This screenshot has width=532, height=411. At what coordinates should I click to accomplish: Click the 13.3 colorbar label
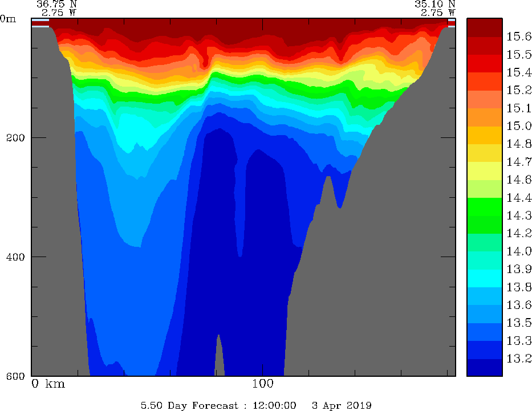519,341
